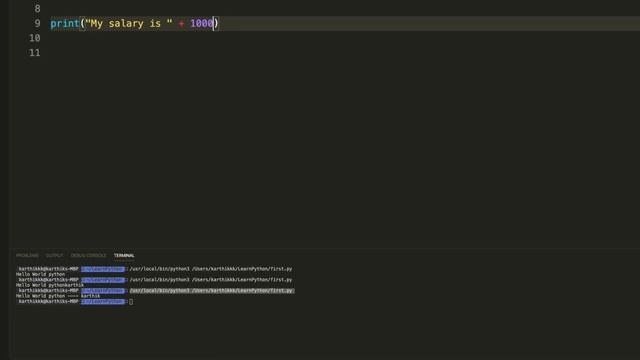
Task: Click the "Hello World python" terminal output line
Action: pos(40,274)
